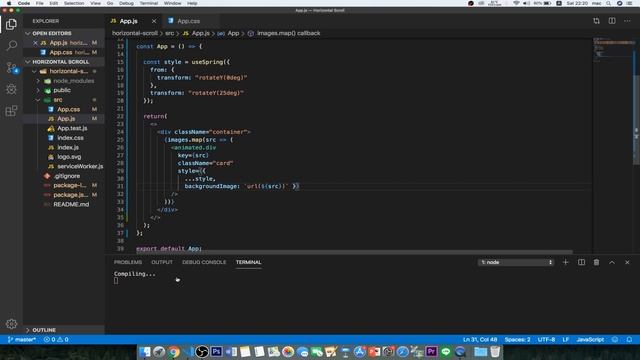640x360 pixels.
Task: Open the notifications bell in status bar
Action: tap(629, 340)
